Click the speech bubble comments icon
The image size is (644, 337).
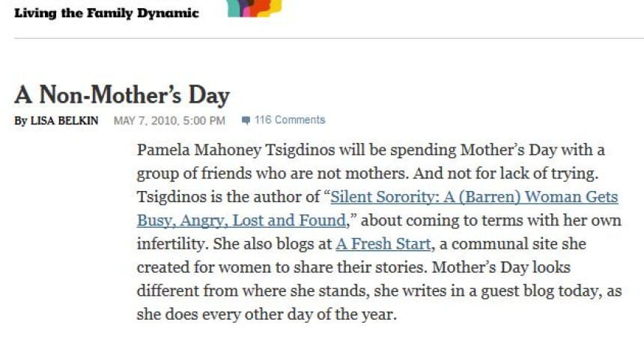246,121
